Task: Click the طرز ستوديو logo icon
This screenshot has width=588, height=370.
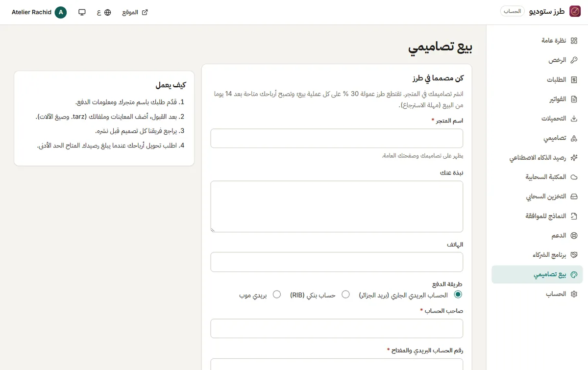Action: tap(575, 12)
